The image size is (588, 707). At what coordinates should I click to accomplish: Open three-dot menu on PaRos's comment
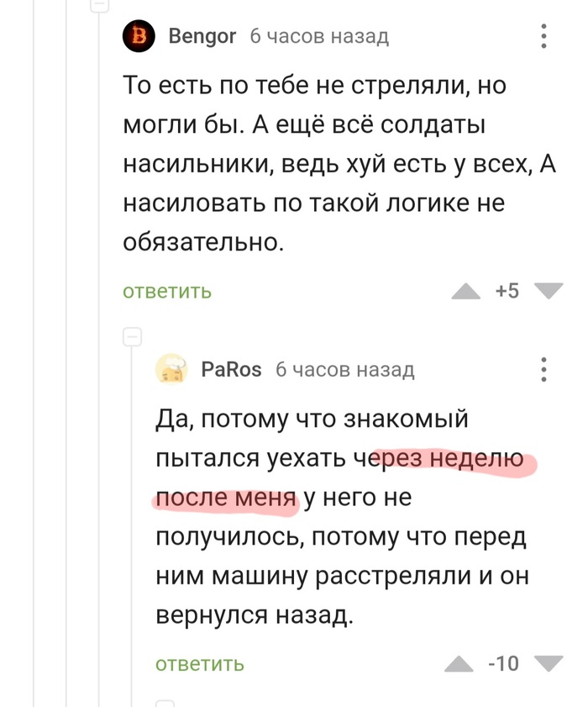pos(543,369)
